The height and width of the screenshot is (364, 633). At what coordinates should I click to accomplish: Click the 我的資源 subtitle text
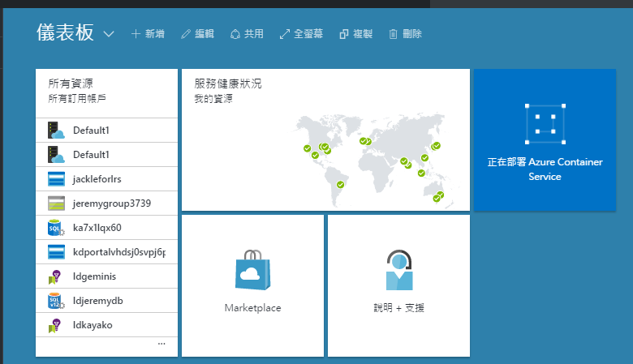213,99
